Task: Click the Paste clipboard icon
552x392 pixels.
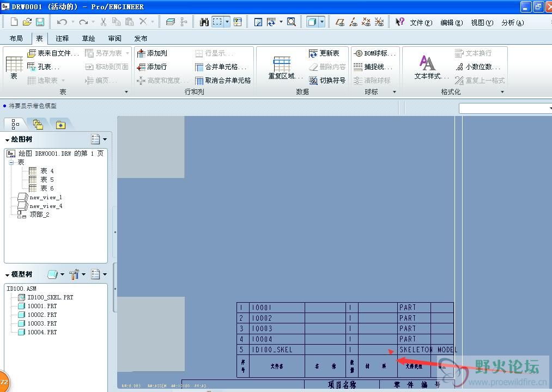Action: pyautogui.click(x=130, y=22)
